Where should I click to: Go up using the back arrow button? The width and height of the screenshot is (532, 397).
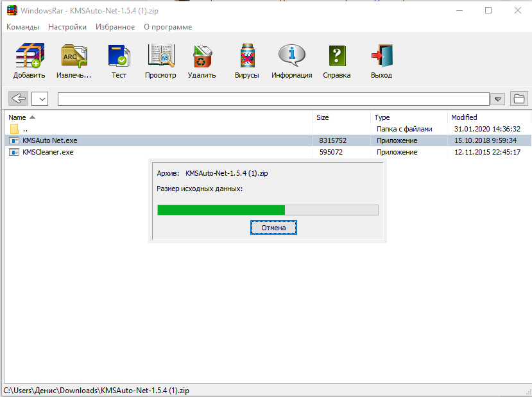[x=19, y=99]
